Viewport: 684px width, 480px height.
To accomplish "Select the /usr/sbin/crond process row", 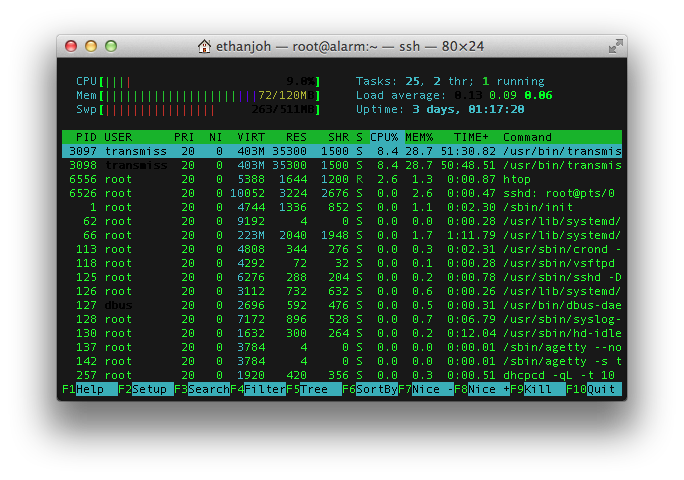I will [342, 249].
